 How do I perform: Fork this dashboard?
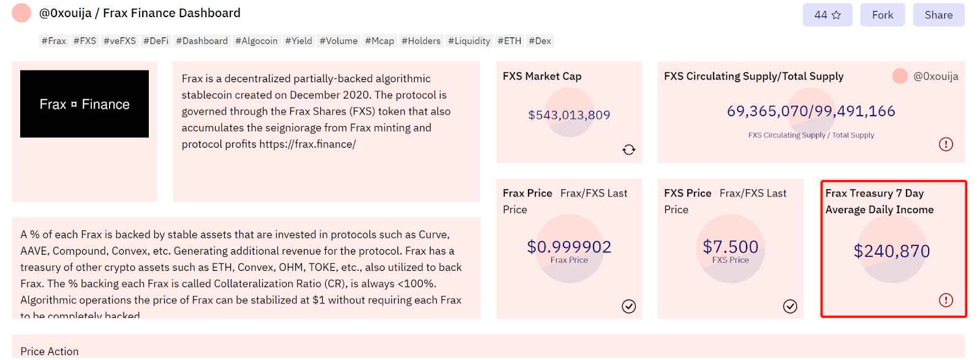pos(882,15)
